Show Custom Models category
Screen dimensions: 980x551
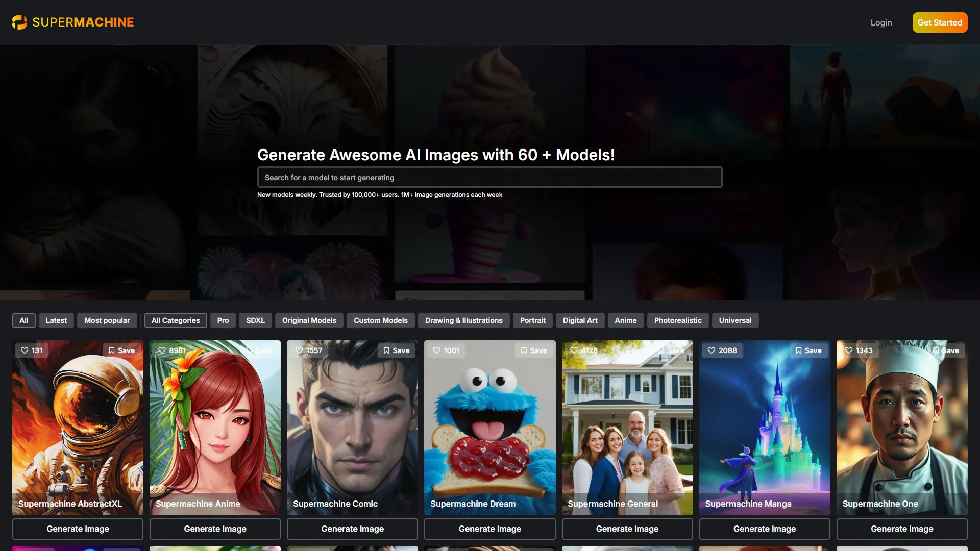click(381, 320)
